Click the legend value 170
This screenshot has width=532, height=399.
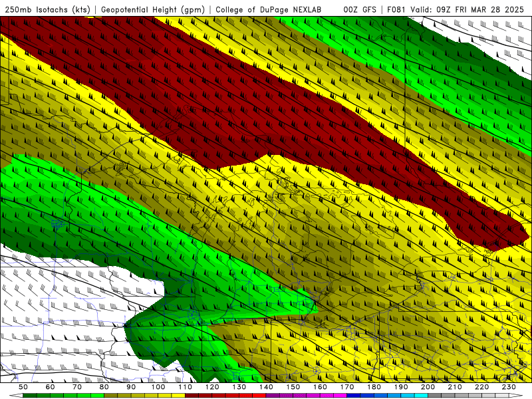[x=347, y=387]
